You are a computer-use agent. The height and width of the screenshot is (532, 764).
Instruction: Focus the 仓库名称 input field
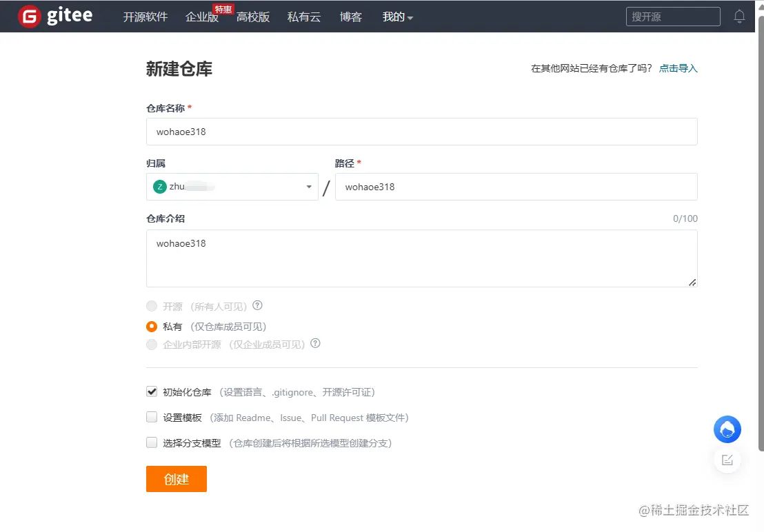422,132
